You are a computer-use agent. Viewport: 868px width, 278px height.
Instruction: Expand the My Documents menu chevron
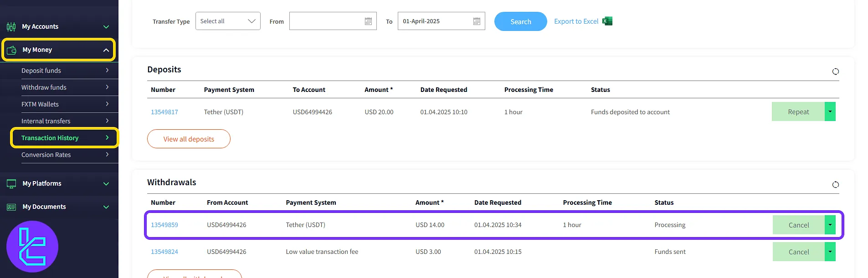pyautogui.click(x=106, y=207)
